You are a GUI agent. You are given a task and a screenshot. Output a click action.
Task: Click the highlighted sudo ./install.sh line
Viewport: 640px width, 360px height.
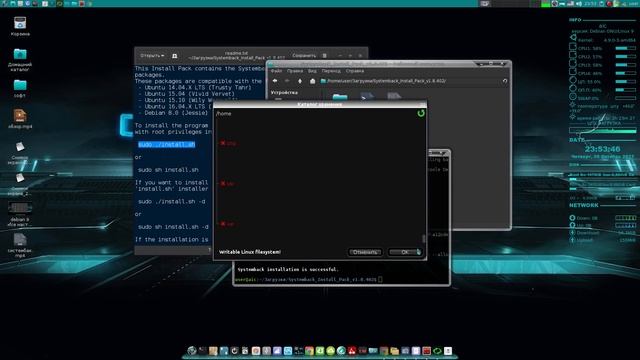pyautogui.click(x=167, y=144)
